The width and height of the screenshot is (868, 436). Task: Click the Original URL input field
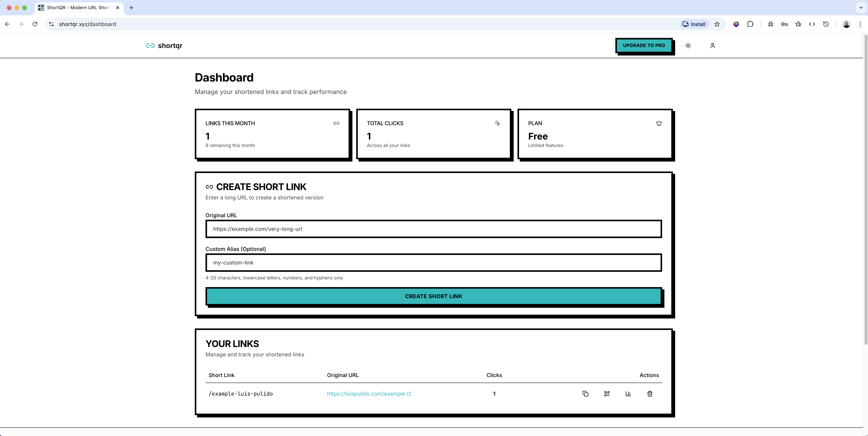click(433, 229)
